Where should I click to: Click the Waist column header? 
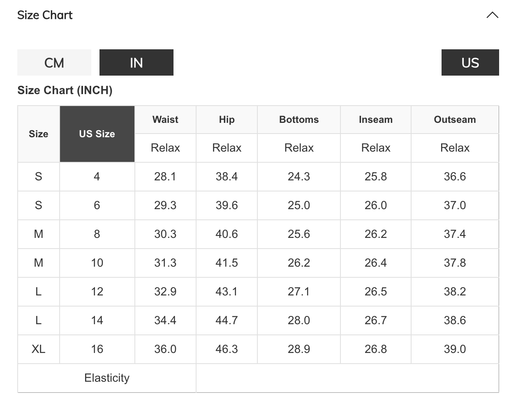point(165,120)
